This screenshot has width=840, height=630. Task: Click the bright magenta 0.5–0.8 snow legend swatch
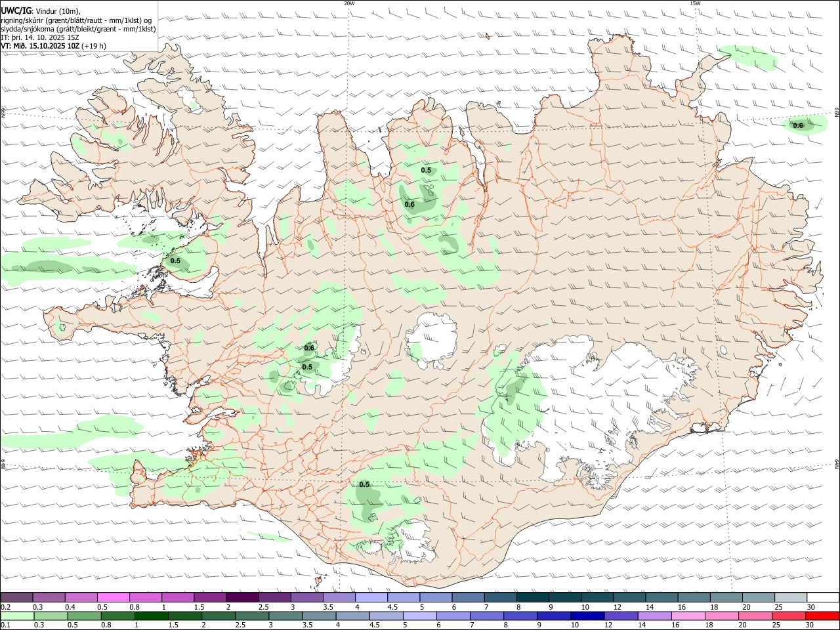(113, 597)
